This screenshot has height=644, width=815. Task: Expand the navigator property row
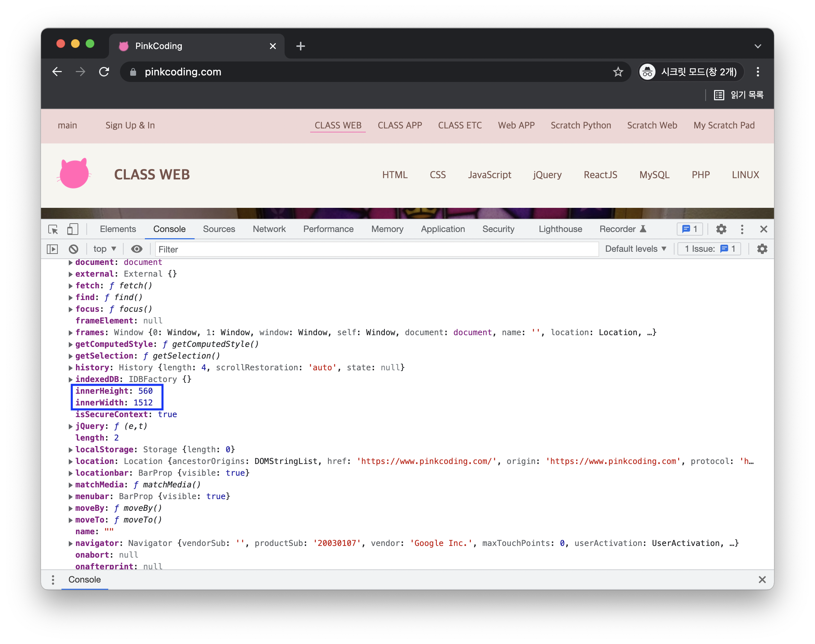(71, 543)
